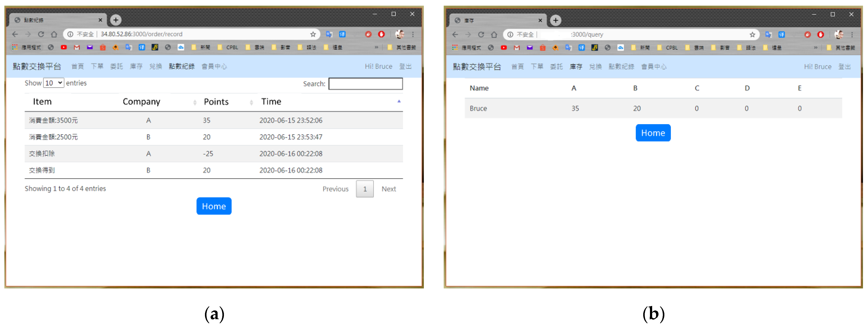Open Chrome menu dots in right browser
Screen dimensions: 868x327
pyautogui.click(x=852, y=34)
